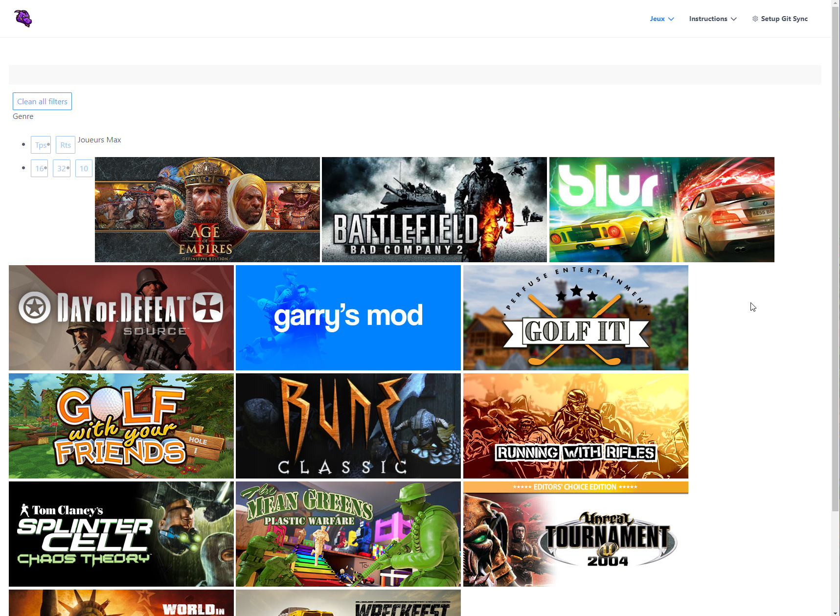The height and width of the screenshot is (616, 840).
Task: Open the Golf With Your Friends tile
Action: tap(121, 426)
